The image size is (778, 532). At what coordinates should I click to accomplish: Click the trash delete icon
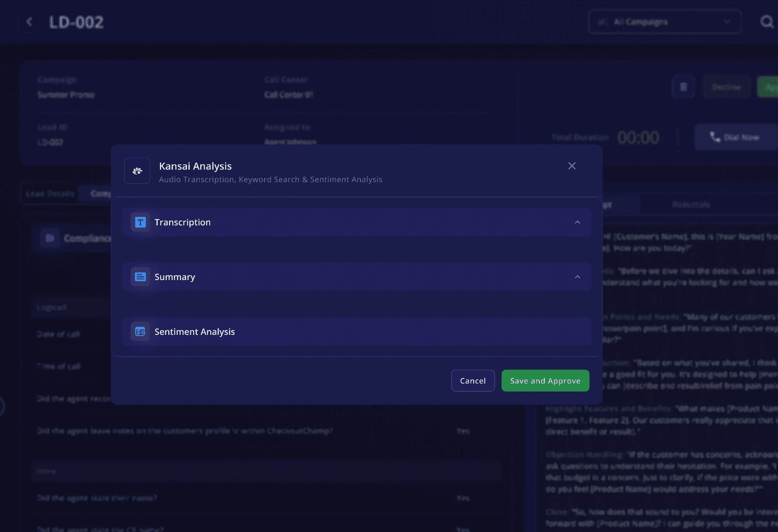pos(683,87)
